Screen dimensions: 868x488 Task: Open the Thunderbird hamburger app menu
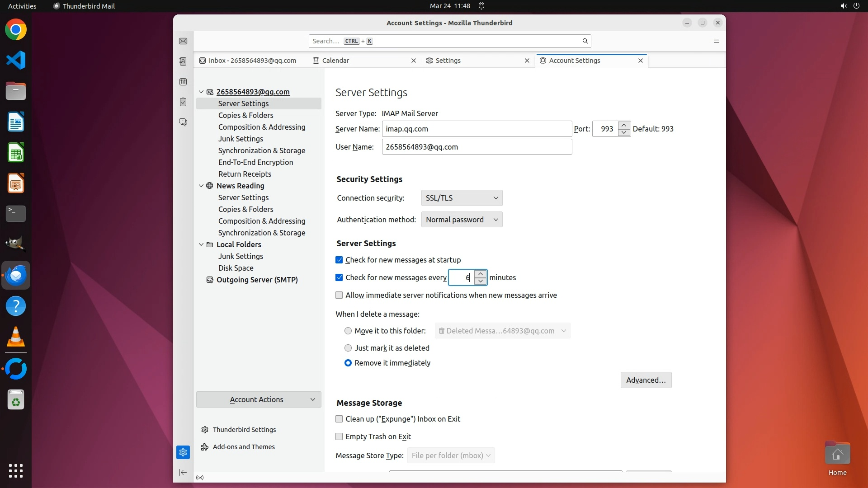(716, 41)
